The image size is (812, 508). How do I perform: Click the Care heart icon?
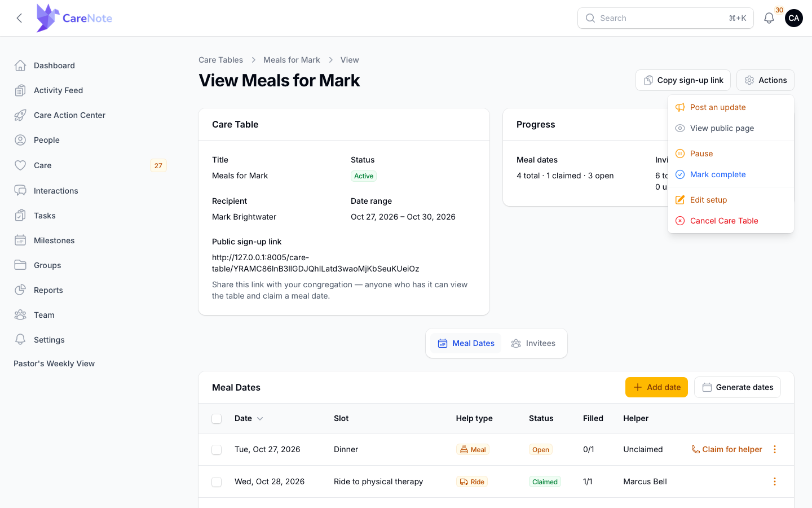coord(20,165)
